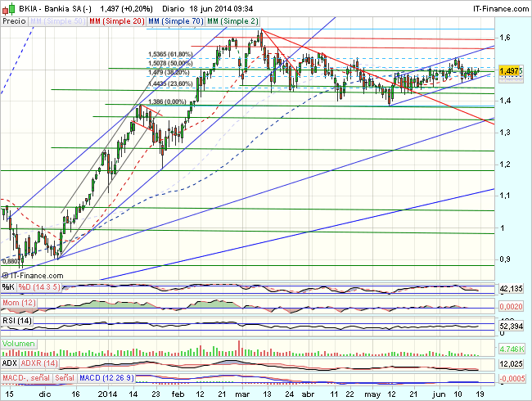This screenshot has height=401, width=532.
Task: Click the candlestick chart icon beside BKIA
Action: click(7, 7)
